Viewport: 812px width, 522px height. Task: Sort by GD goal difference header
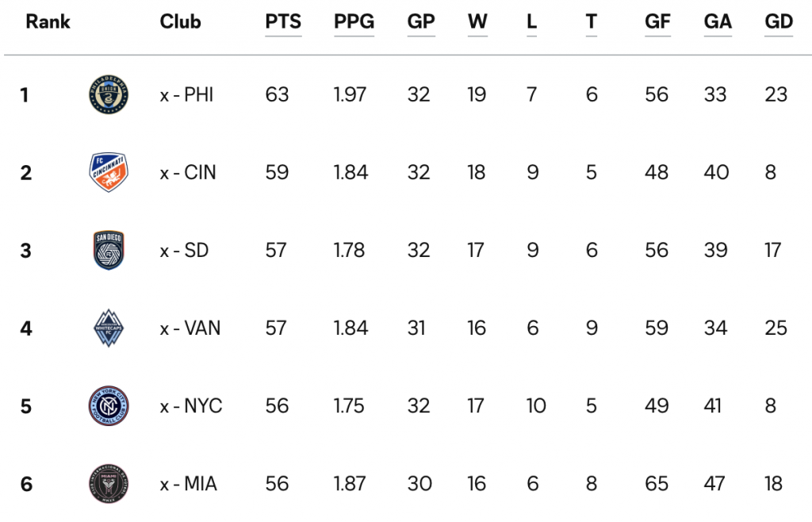[x=779, y=21]
